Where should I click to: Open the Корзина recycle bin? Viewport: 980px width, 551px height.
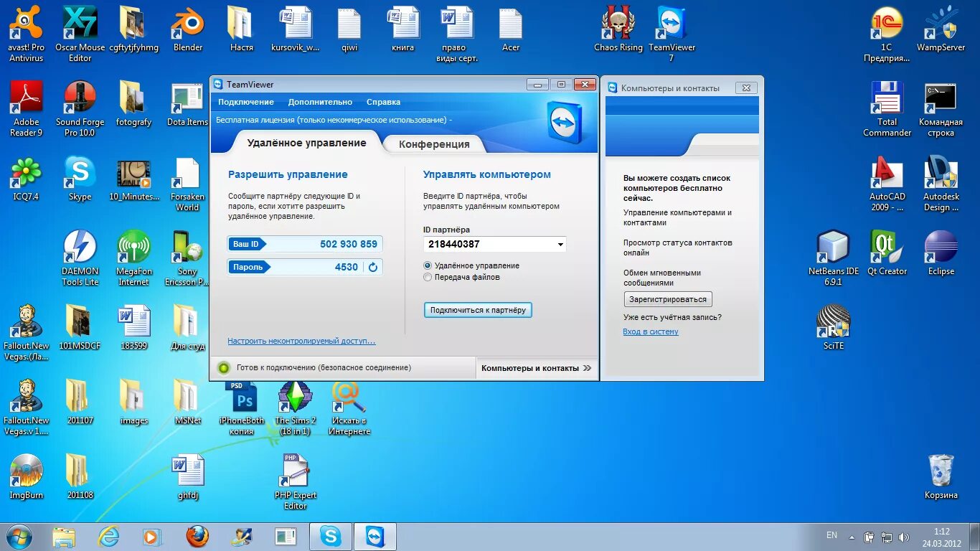pyautogui.click(x=941, y=476)
